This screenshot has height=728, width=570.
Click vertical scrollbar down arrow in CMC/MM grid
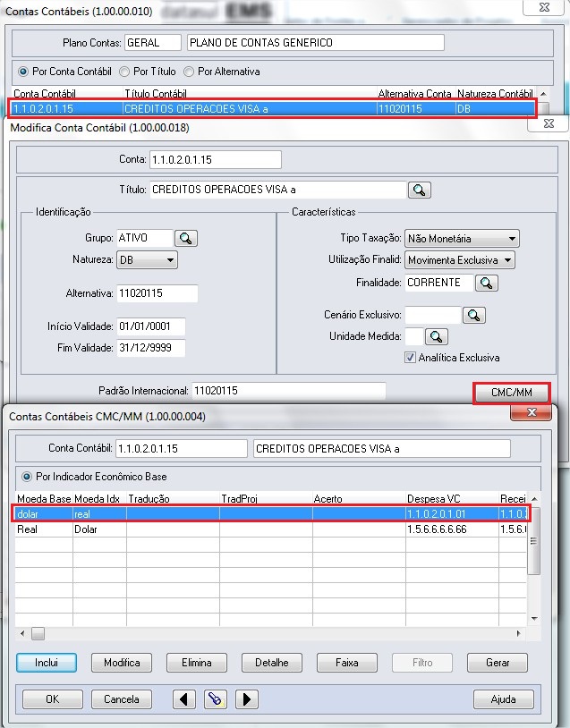coord(535,618)
